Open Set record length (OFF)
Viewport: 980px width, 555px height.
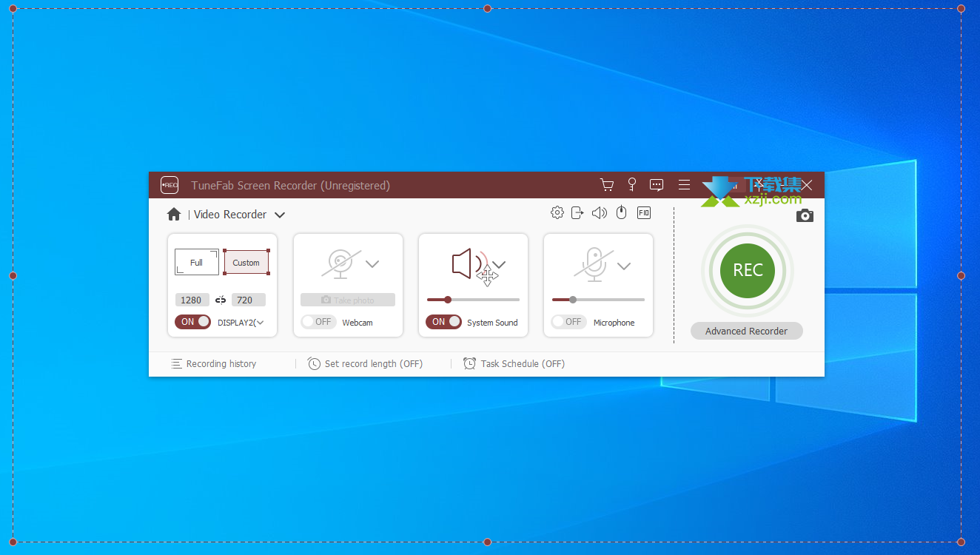[366, 364]
